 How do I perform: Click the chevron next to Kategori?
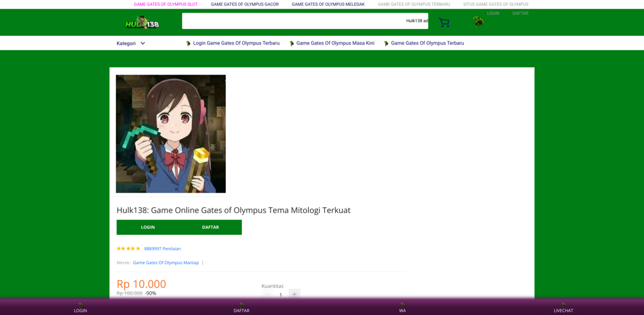pos(143,43)
